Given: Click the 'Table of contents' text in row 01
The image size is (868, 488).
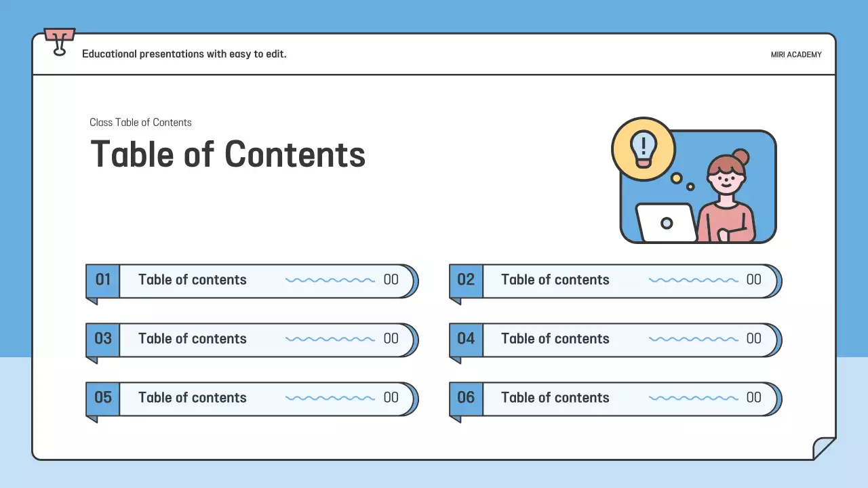Looking at the screenshot, I should (193, 280).
